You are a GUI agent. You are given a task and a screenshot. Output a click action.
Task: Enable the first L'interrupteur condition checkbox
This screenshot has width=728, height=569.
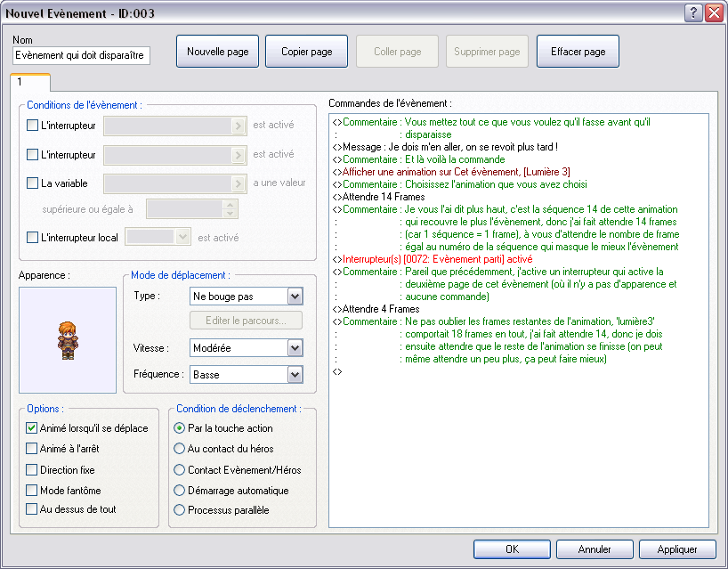(32, 126)
